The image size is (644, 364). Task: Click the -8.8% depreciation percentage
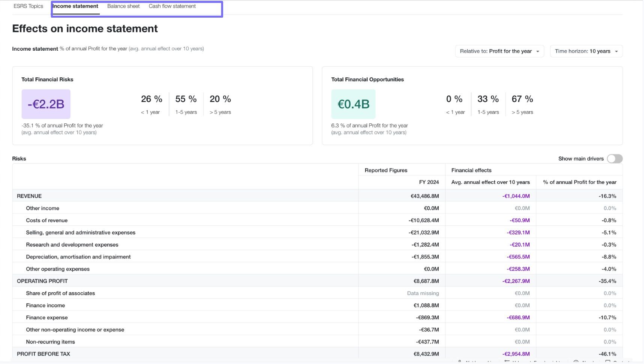(609, 257)
